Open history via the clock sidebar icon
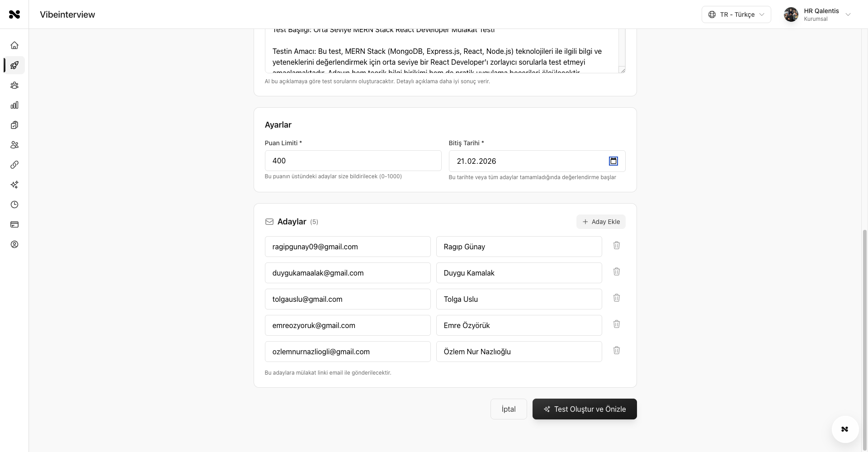 pyautogui.click(x=14, y=205)
